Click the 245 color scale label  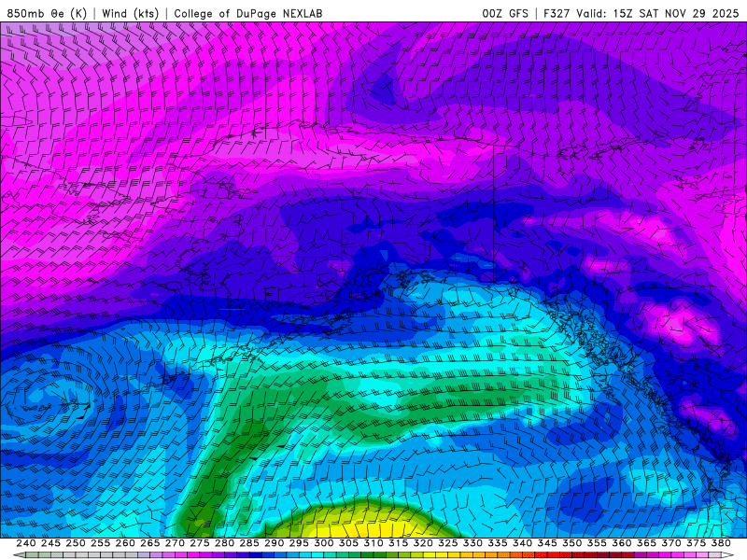point(50,543)
